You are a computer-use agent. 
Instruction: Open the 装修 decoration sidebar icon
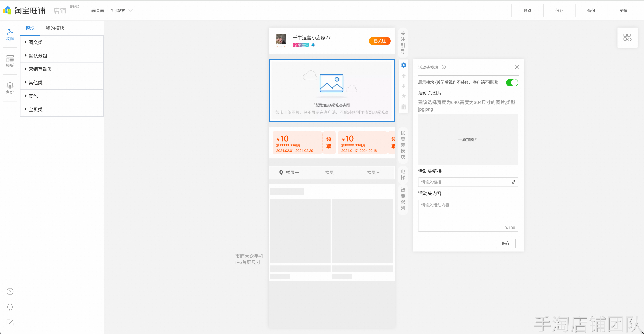(x=10, y=34)
